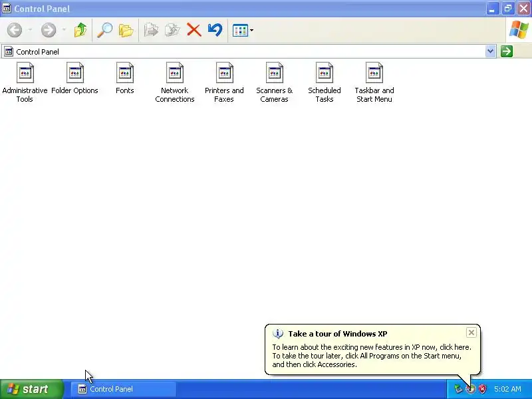The image size is (532, 399).
Task: Click the Copy To toolbar icon
Action: point(172,30)
